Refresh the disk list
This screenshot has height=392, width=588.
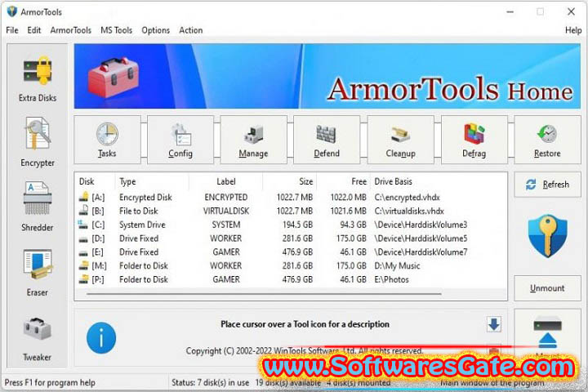pos(547,185)
